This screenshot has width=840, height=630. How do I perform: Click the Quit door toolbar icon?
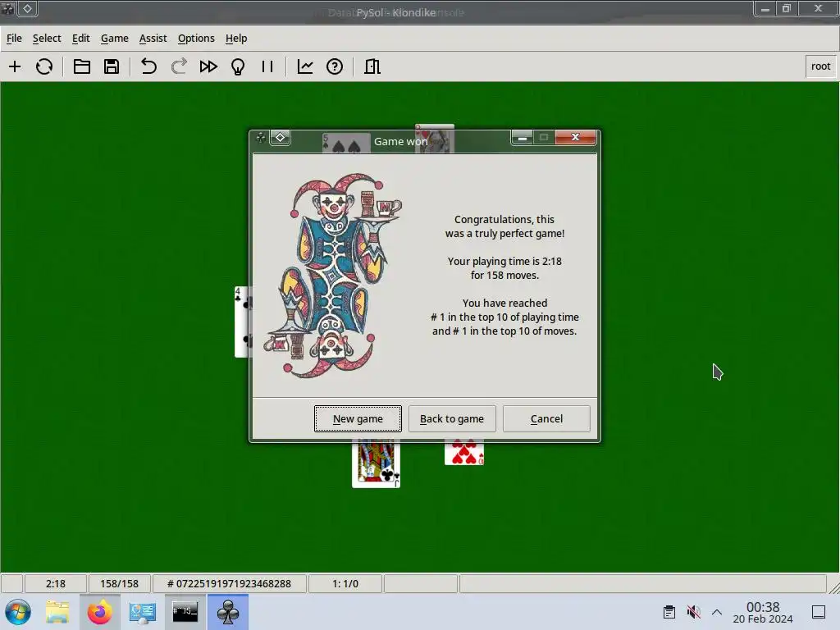[x=372, y=66]
